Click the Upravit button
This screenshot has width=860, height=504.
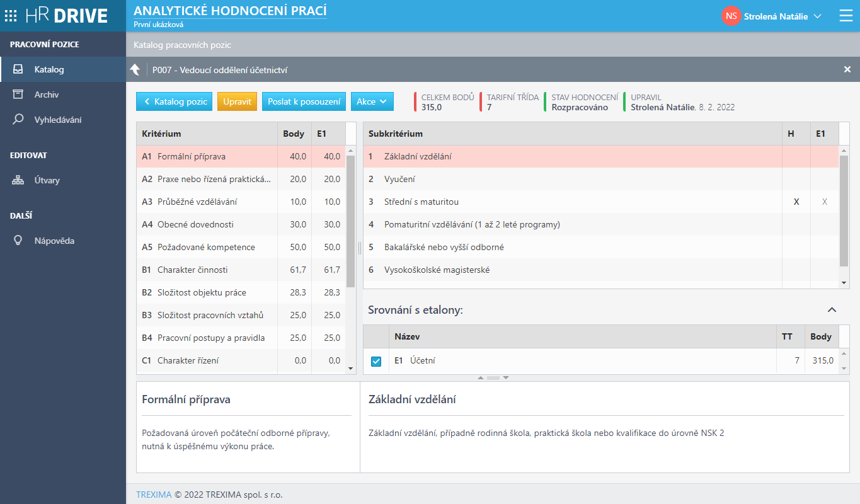[x=237, y=101]
